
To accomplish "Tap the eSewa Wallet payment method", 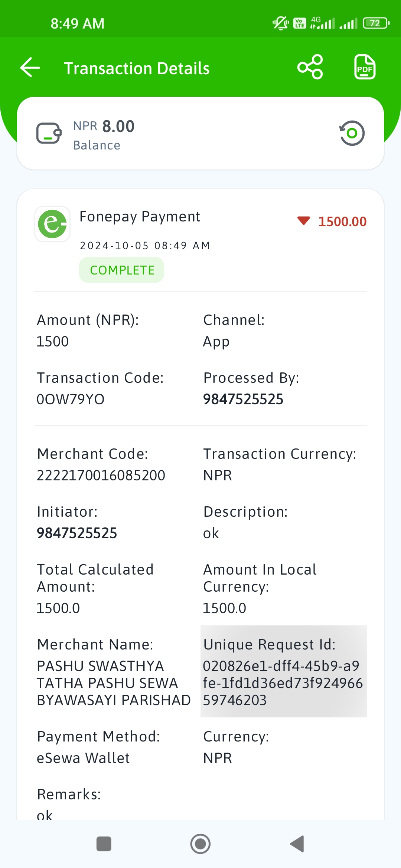I will pos(83,758).
